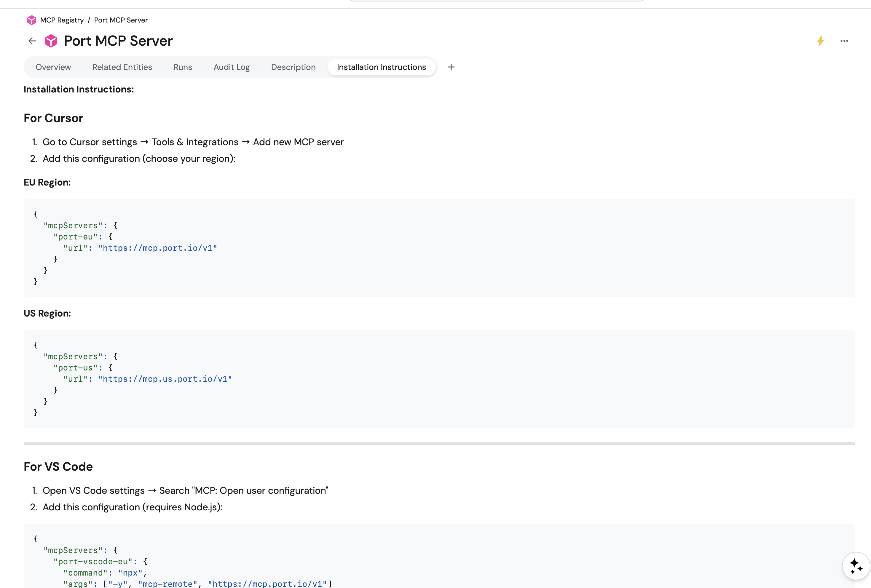Click the For VS Code heading
The image size is (871, 588).
(58, 466)
